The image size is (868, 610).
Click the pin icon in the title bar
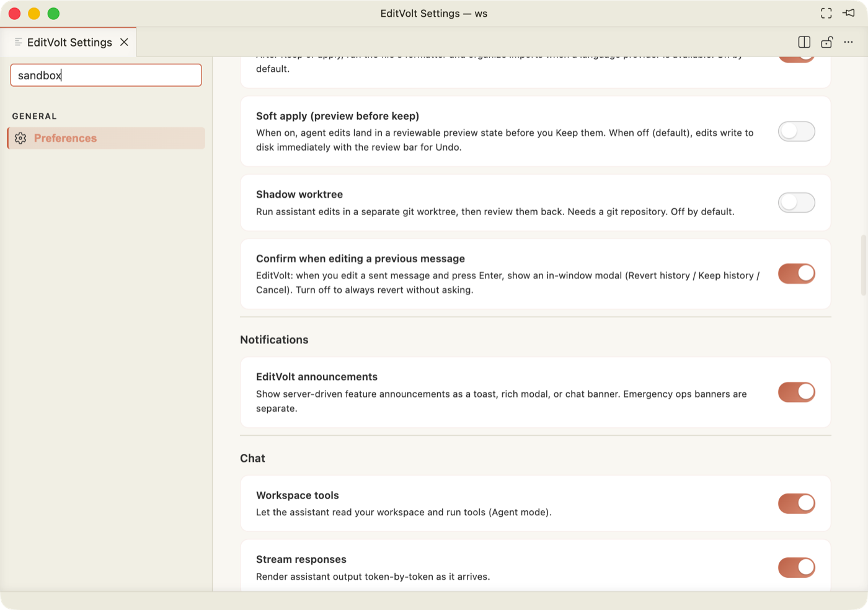coord(849,13)
